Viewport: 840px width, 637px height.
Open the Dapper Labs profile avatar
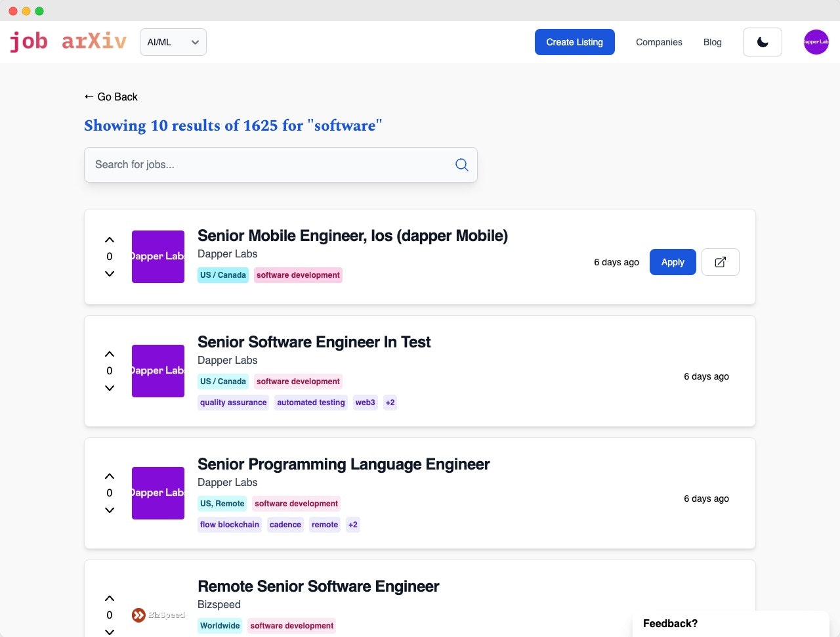(816, 42)
